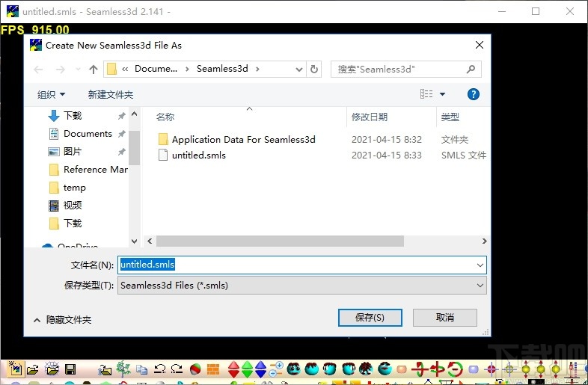This screenshot has width=588, height=385.
Task: Sort by 类型 column header
Action: tap(450, 117)
